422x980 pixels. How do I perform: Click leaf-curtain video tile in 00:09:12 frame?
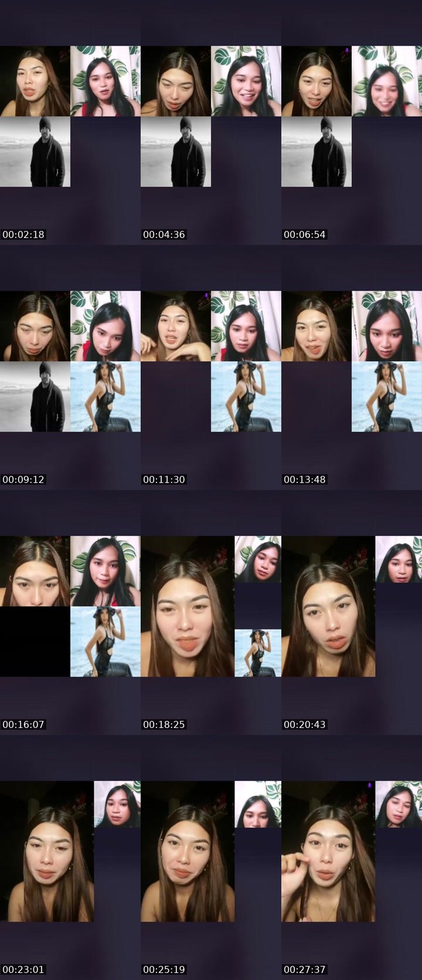(105, 326)
